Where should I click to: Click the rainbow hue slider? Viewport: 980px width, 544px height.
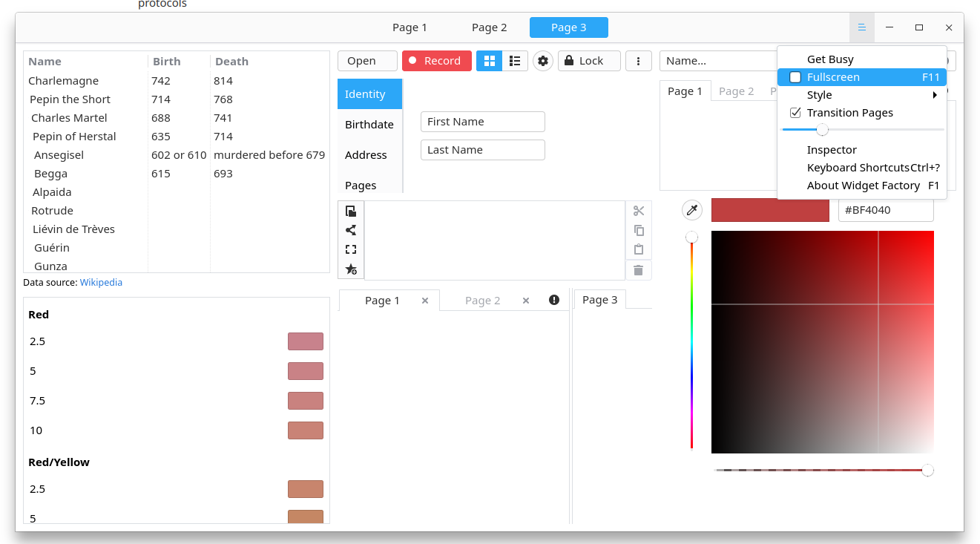(x=691, y=342)
